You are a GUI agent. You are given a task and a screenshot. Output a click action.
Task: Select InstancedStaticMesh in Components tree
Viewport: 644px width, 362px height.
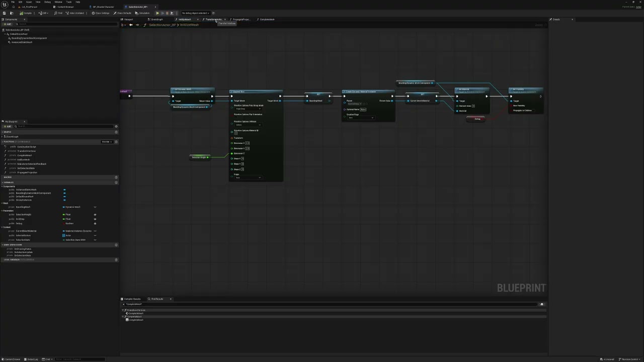tap(22, 42)
